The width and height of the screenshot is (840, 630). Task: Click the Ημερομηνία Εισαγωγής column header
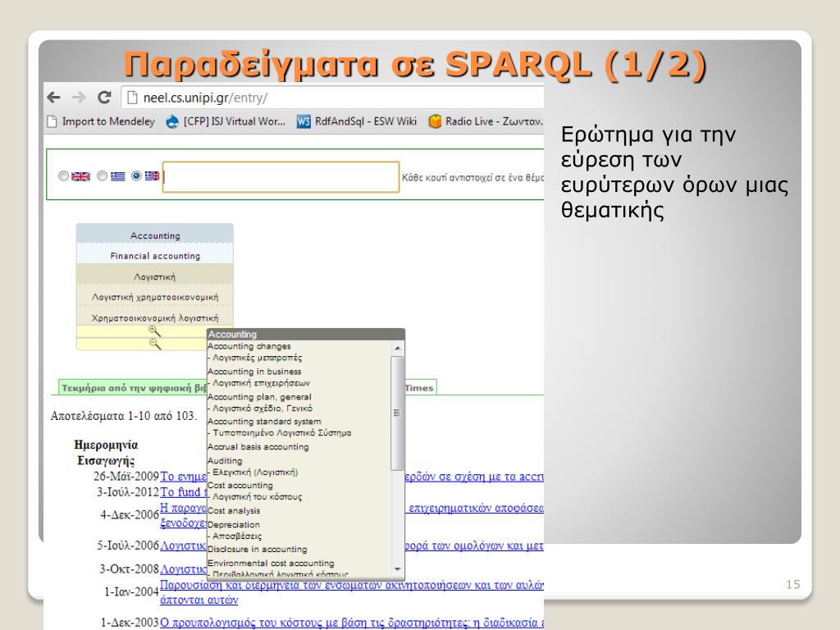pos(106,453)
